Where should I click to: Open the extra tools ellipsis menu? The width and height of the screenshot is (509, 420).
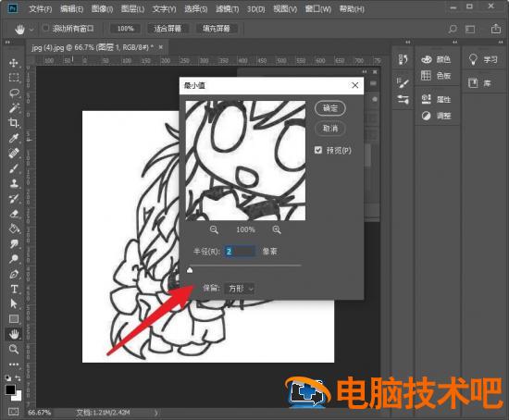[x=14, y=364]
